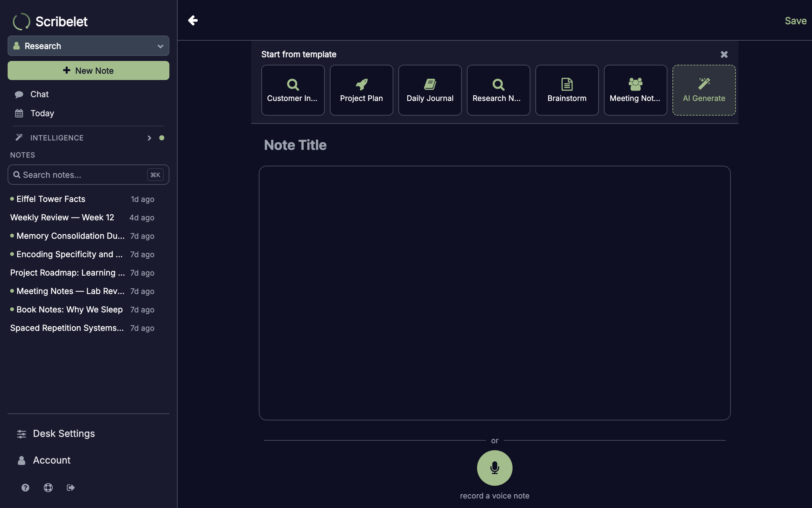
Task: Pick the Meeting Not... template card
Action: [635, 90]
